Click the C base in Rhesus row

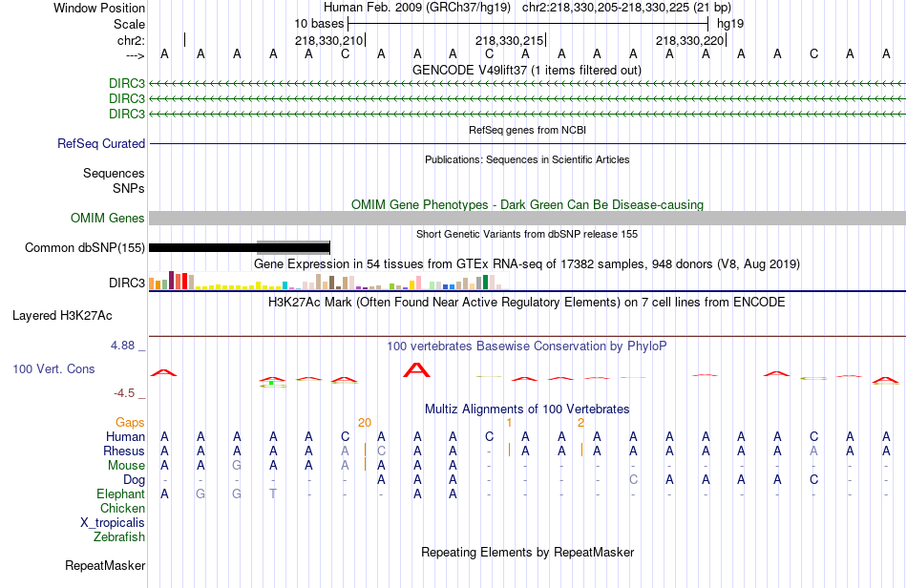point(381,451)
